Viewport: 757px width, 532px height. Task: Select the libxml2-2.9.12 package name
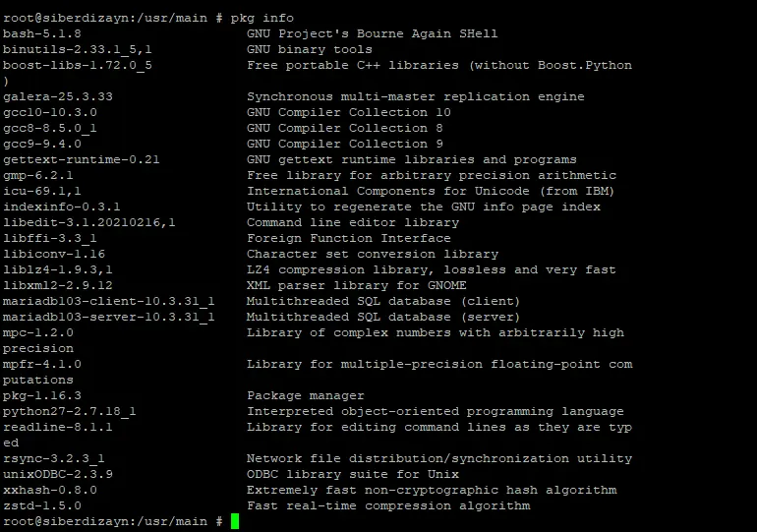tap(58, 285)
